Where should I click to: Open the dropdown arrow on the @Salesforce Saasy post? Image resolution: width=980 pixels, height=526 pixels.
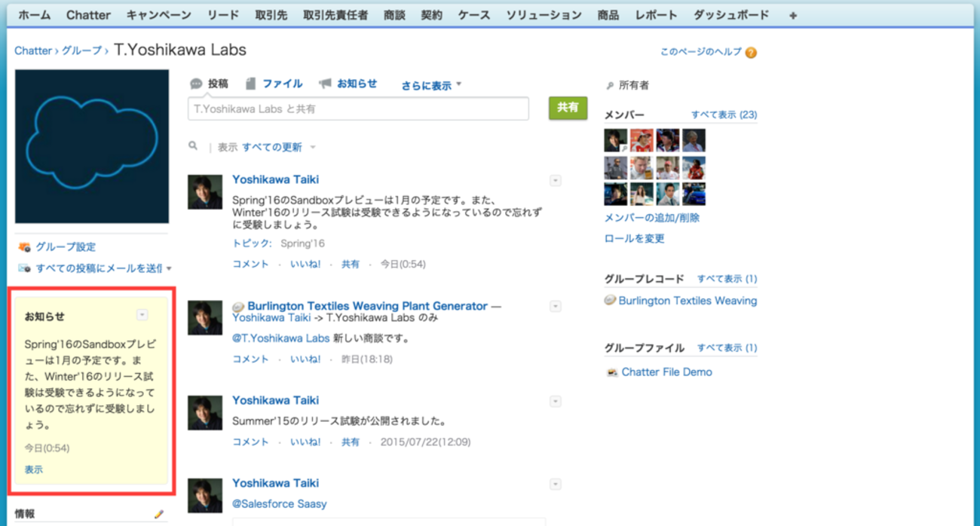[x=556, y=484]
